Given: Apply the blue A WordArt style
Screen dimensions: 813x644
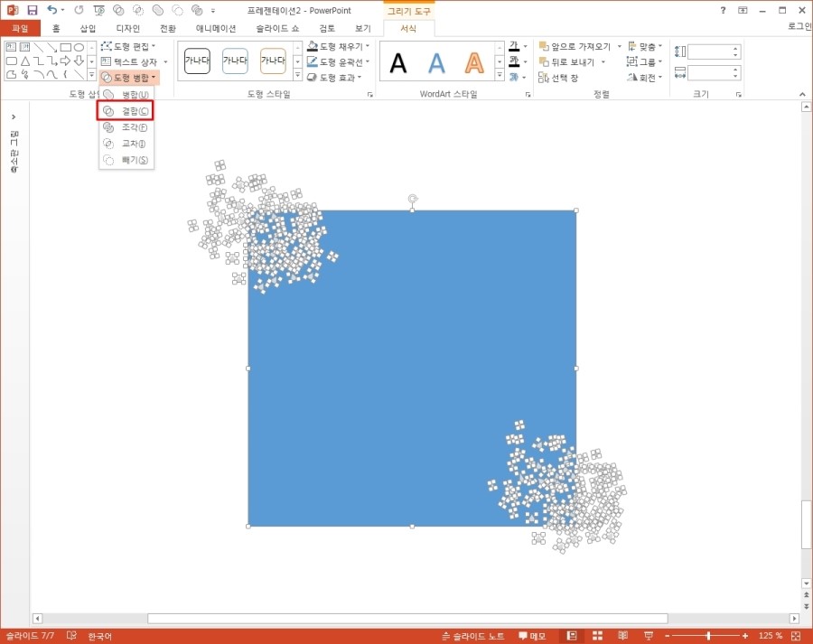Looking at the screenshot, I should (x=436, y=63).
